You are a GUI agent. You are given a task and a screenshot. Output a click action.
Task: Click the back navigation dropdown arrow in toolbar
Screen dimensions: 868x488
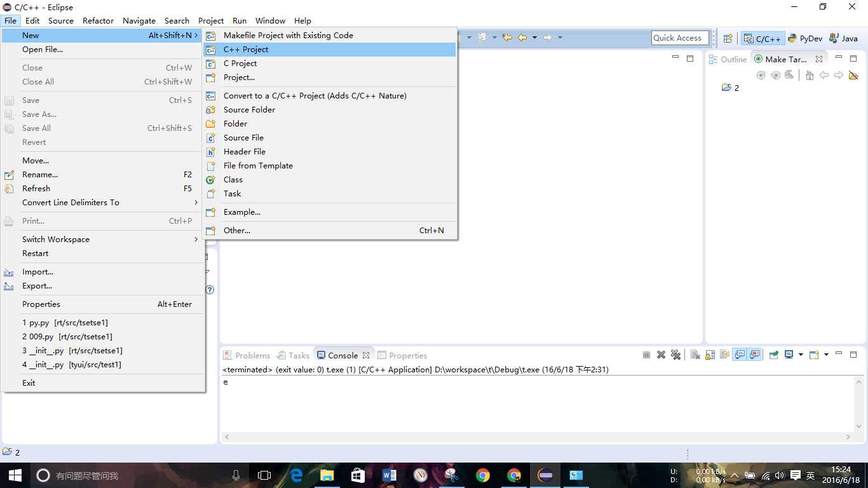pyautogui.click(x=534, y=38)
